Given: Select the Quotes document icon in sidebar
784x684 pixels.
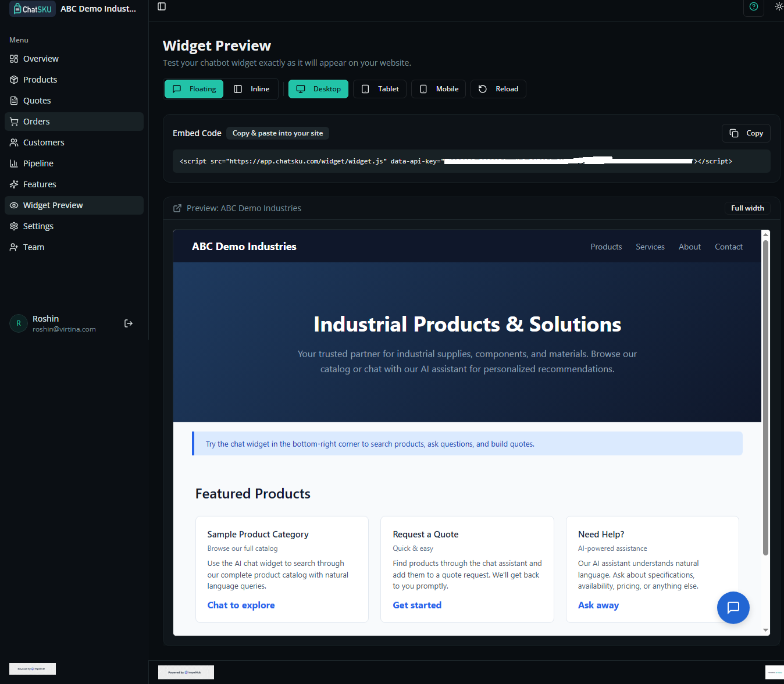Looking at the screenshot, I should 13,100.
